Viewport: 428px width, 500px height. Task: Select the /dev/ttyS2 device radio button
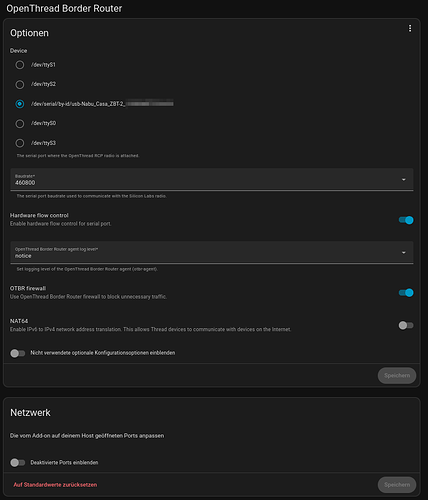[x=20, y=84]
